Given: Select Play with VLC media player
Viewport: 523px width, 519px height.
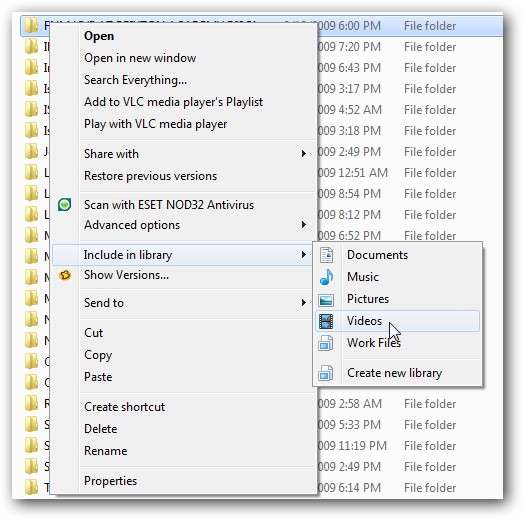Looking at the screenshot, I should (155, 124).
